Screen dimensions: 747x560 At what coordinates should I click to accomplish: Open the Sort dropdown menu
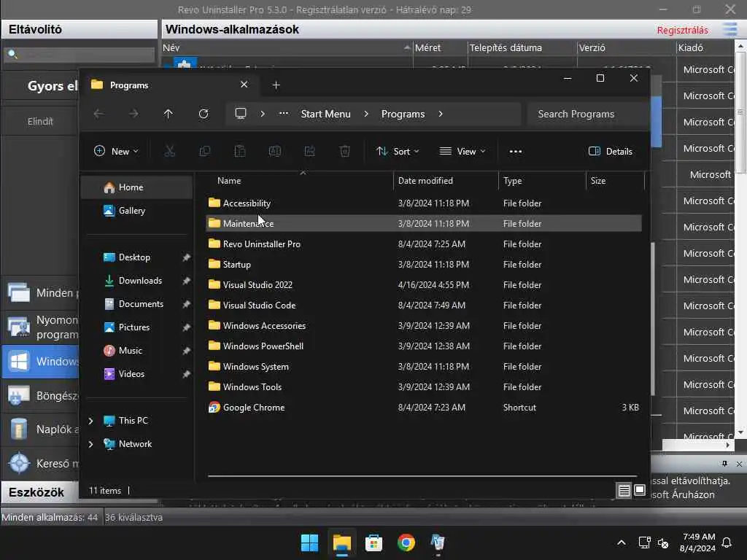click(398, 152)
